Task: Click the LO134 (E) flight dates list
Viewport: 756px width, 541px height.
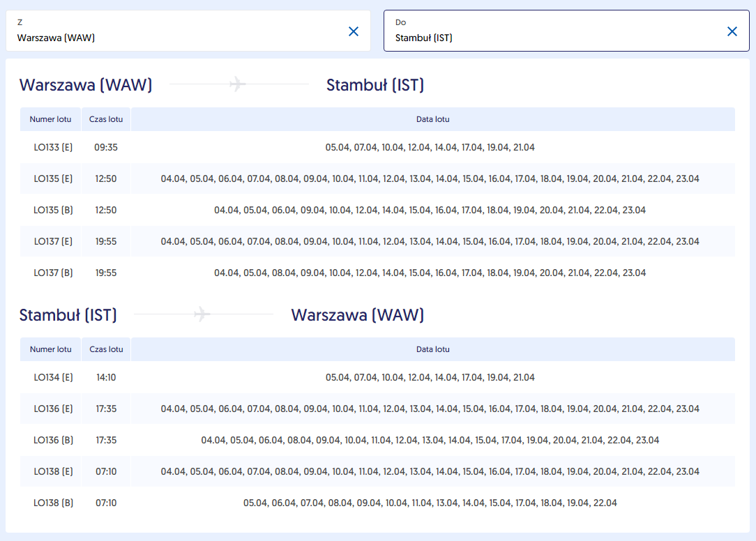Action: [430, 378]
